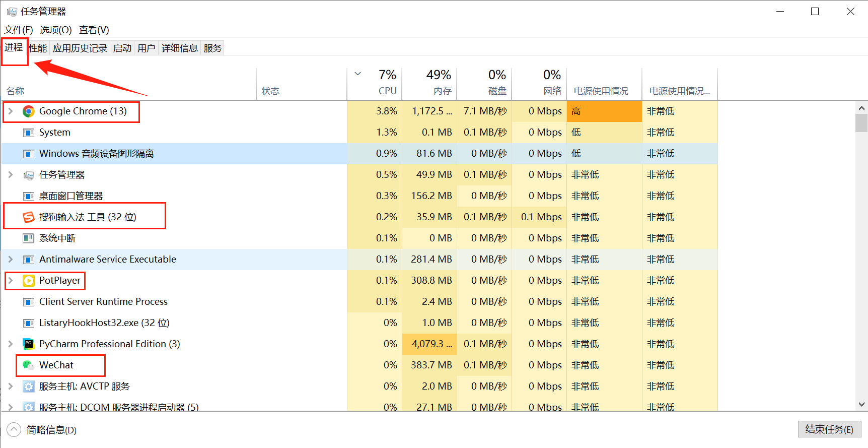Open the 文件(F) menu
This screenshot has width=868, height=448.
(x=19, y=30)
